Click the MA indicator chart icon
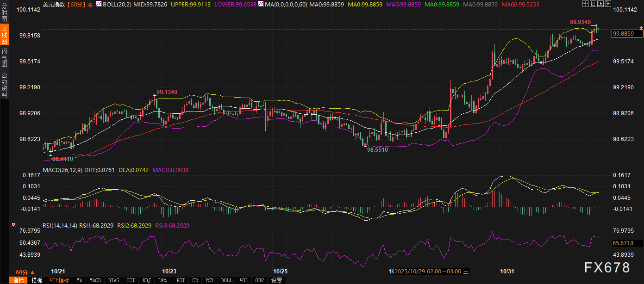 point(261,4)
